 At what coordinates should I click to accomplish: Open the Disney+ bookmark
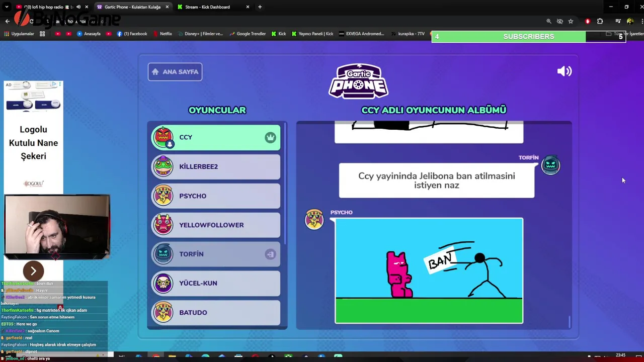coord(200,34)
